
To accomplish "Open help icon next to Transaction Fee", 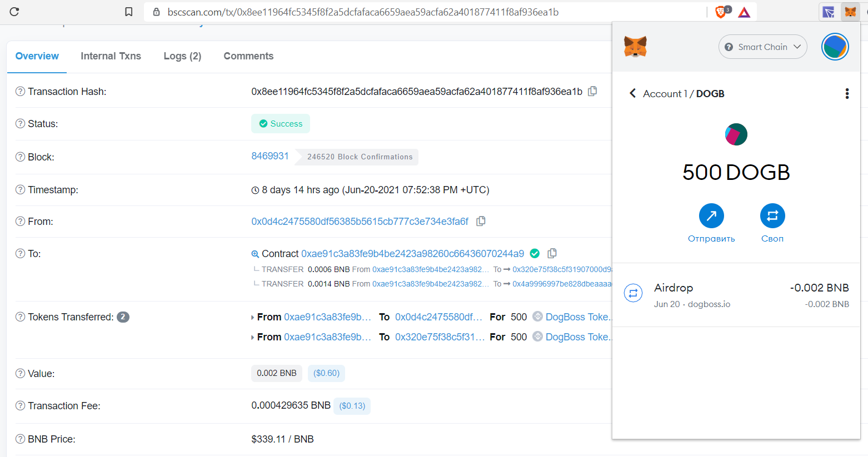I will pos(20,405).
